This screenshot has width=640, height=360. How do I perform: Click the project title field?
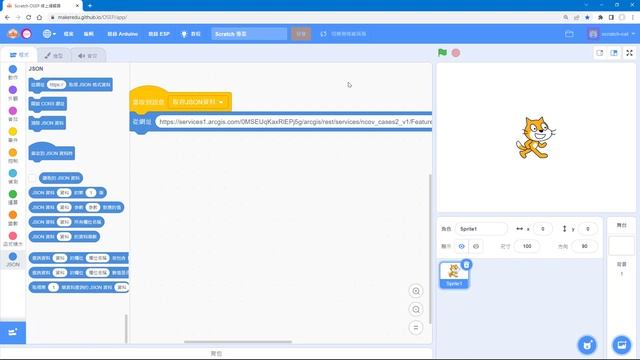tap(249, 34)
